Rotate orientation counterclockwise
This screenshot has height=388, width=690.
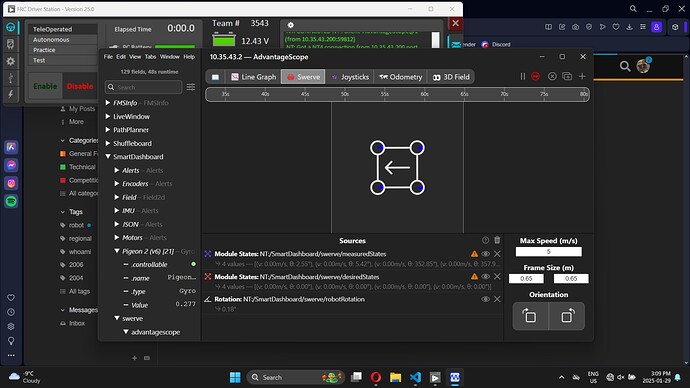tap(530, 316)
